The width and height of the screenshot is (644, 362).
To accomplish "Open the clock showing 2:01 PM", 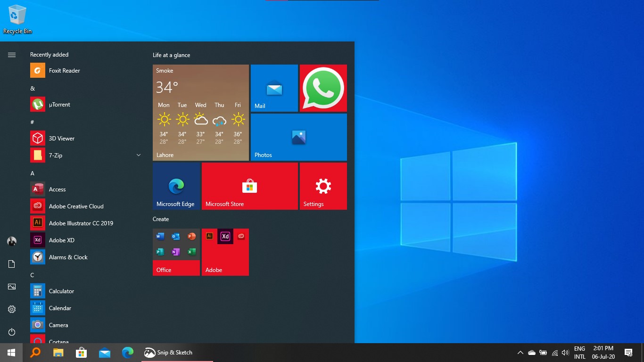I will [x=603, y=353].
